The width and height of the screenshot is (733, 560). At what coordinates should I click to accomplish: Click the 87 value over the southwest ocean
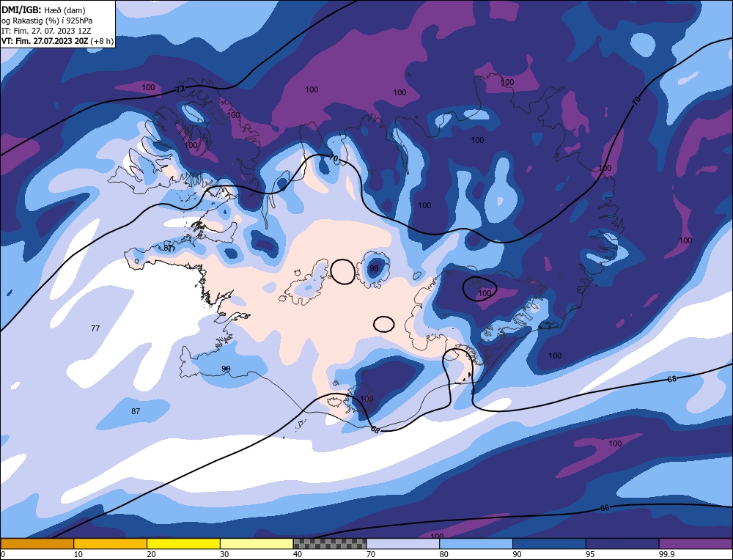tap(136, 411)
